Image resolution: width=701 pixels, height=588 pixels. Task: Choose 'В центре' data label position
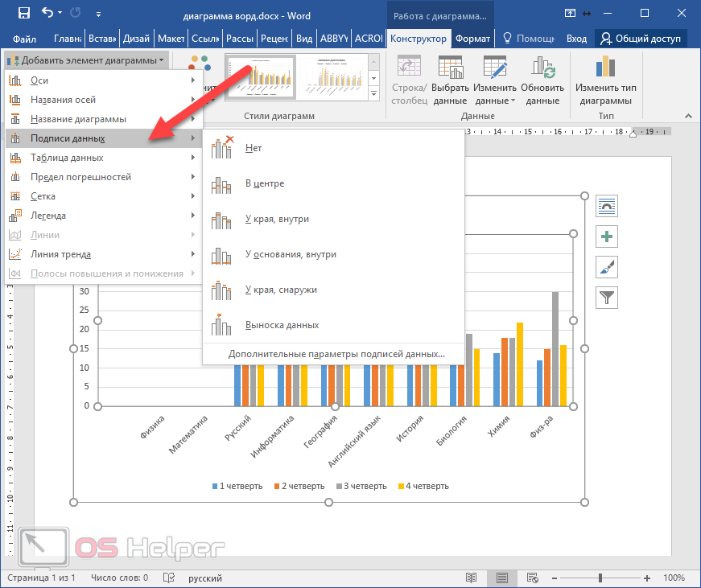(265, 183)
